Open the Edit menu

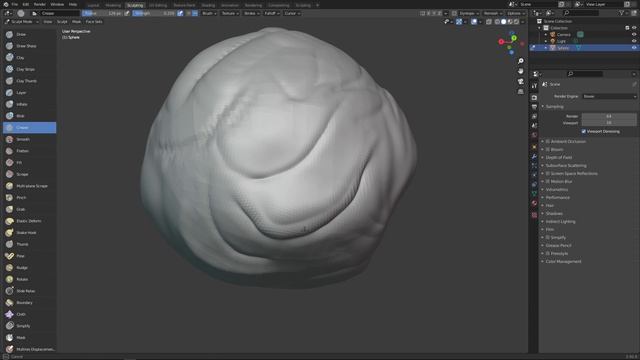coord(26,4)
